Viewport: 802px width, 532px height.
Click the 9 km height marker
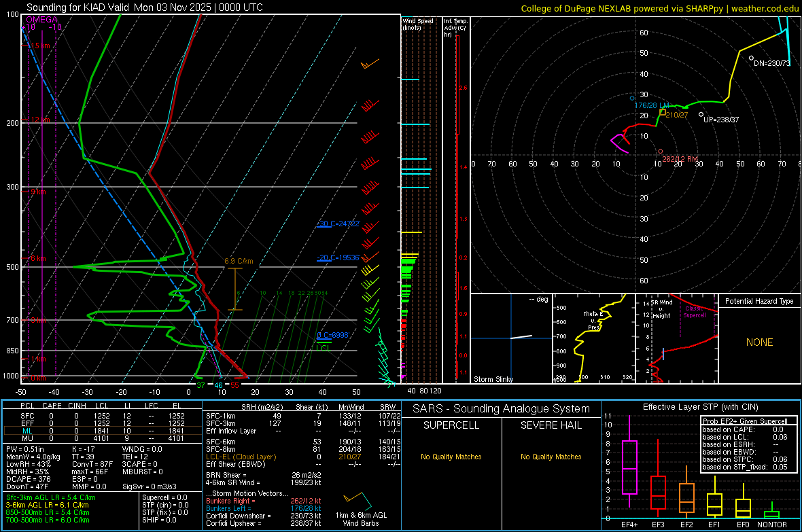(x=38, y=192)
